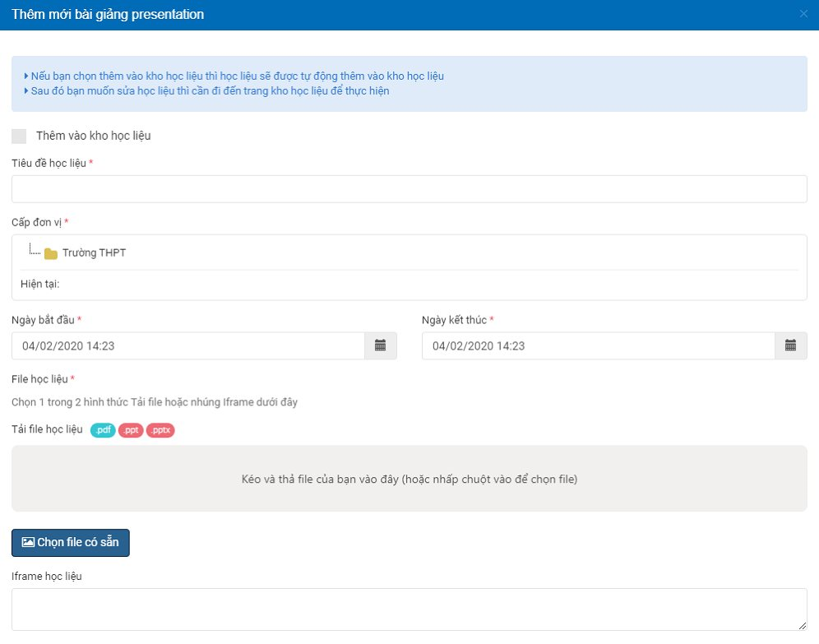
Task: Click the Tiêu đề học liệu input field
Action: point(409,189)
